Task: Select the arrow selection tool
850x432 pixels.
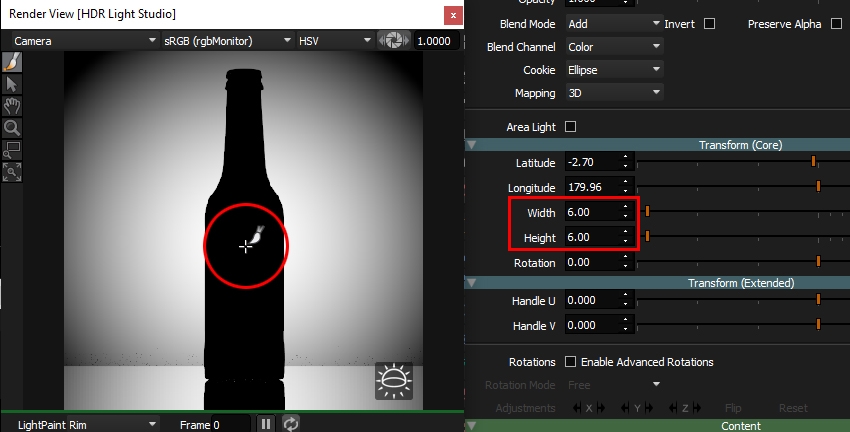Action: click(x=11, y=84)
